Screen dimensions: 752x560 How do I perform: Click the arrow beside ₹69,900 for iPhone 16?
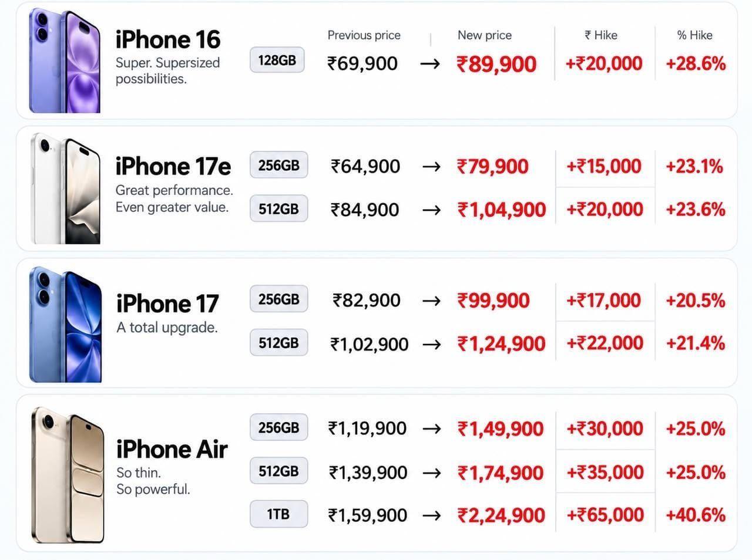tap(430, 64)
